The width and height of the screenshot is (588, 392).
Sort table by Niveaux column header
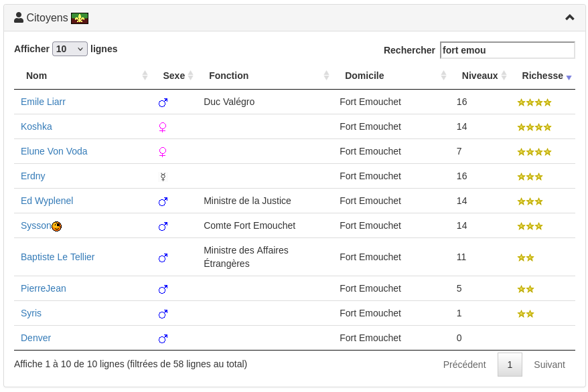[480, 76]
